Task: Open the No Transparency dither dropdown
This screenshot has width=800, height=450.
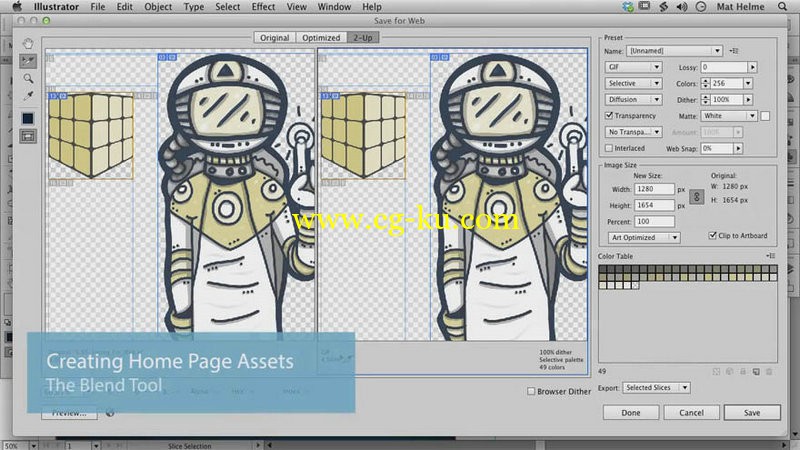Action: 633,132
